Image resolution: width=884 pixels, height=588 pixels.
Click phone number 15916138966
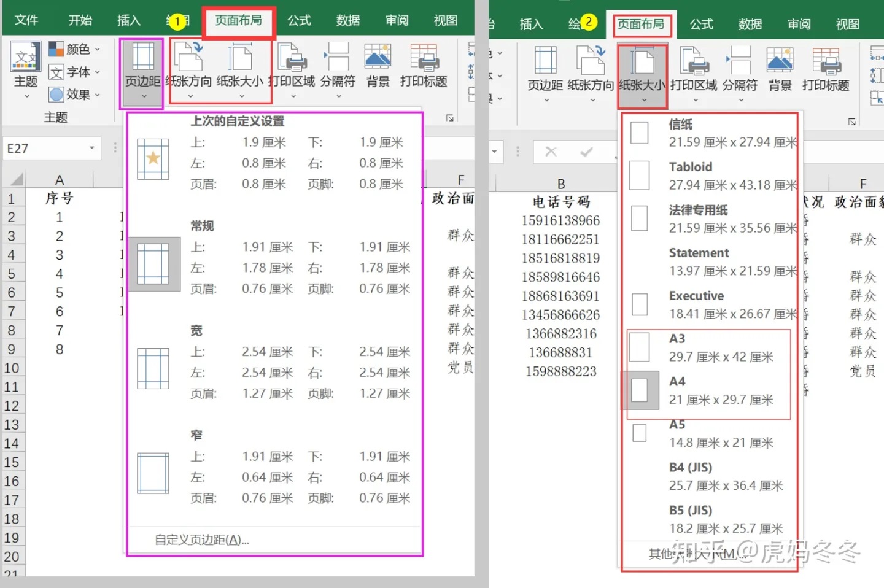(560, 220)
